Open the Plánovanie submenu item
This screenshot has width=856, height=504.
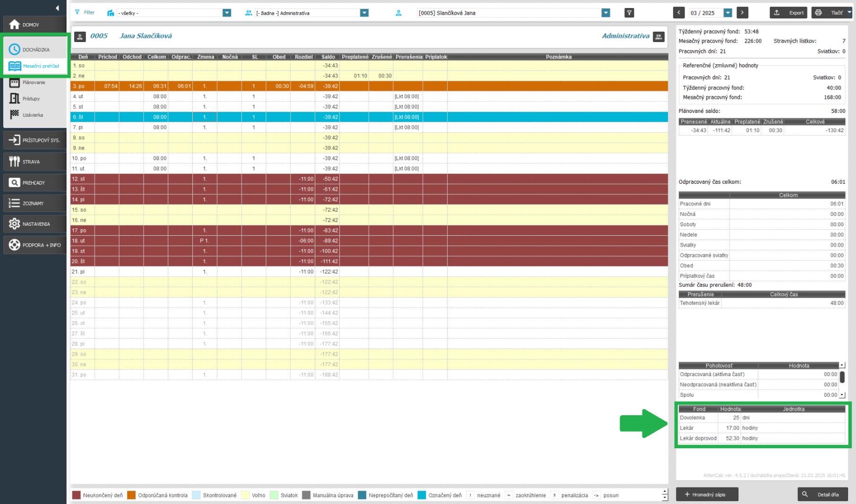click(x=34, y=83)
